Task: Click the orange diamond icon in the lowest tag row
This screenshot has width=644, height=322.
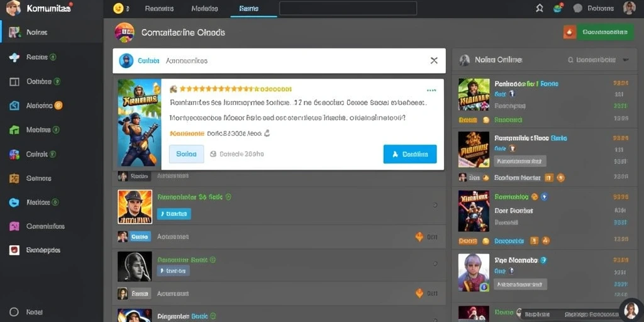Action: click(419, 293)
